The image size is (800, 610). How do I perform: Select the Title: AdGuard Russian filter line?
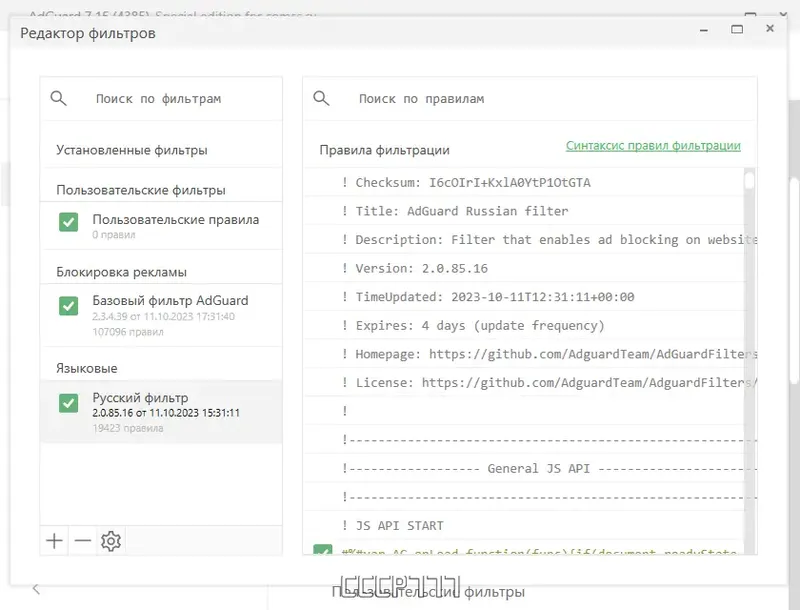(524, 211)
